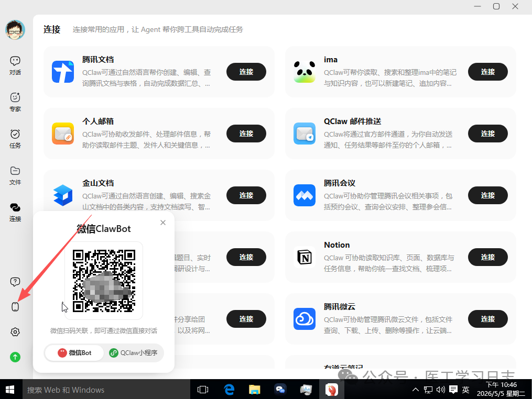Open File Explorer from taskbar

(x=254, y=390)
